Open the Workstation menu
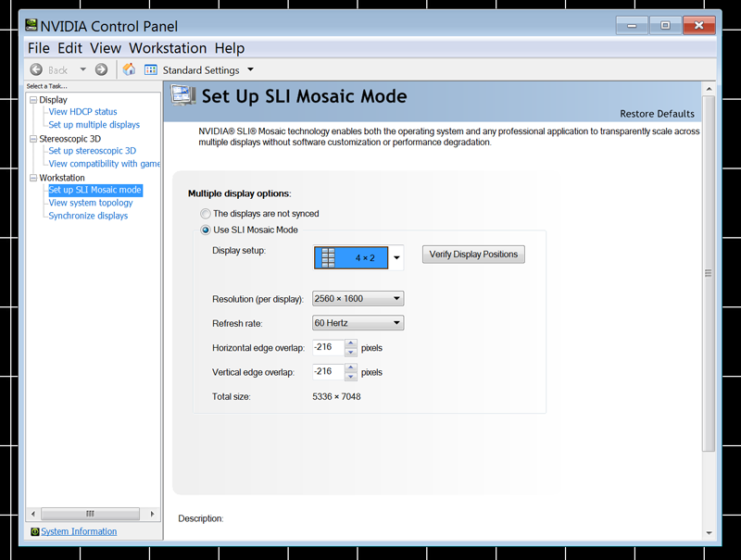Viewport: 741px width, 560px height. tap(168, 48)
